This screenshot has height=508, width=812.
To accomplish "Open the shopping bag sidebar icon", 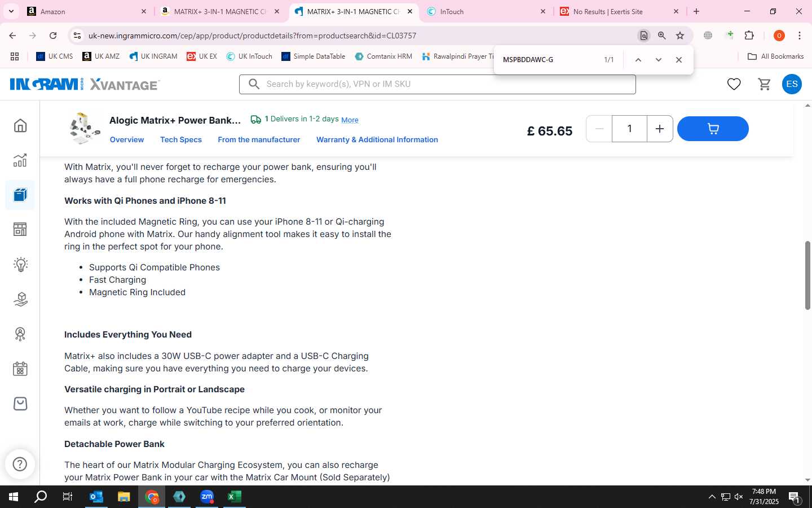I will point(20,404).
